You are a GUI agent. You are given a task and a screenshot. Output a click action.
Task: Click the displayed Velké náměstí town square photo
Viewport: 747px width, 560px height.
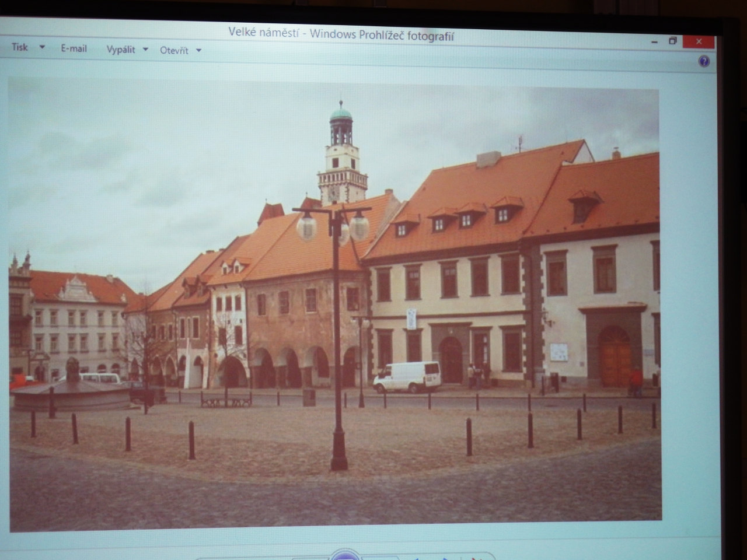click(x=335, y=304)
